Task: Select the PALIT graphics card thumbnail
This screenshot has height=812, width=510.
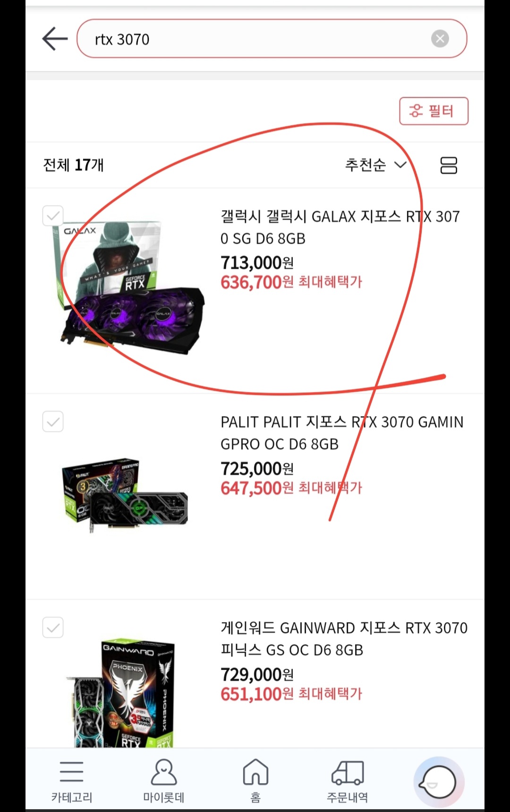Action: point(125,495)
